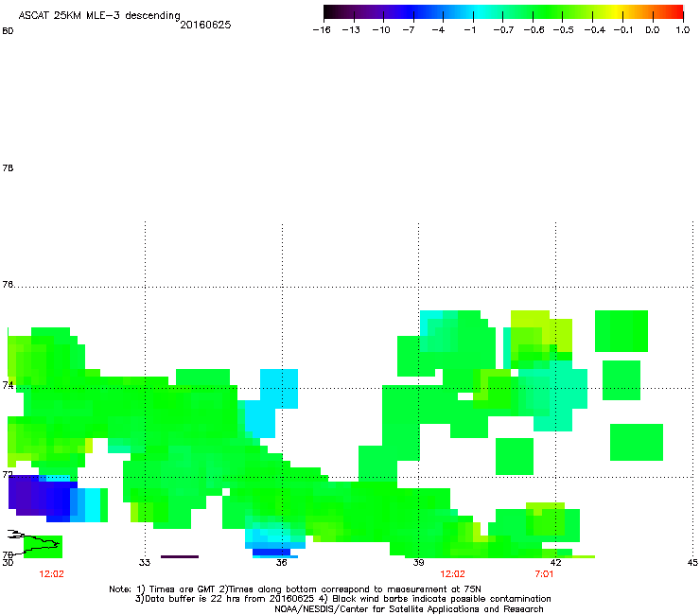Click the longitude label 36
Image resolution: width=700 pixels, height=615 pixels.
click(x=281, y=562)
